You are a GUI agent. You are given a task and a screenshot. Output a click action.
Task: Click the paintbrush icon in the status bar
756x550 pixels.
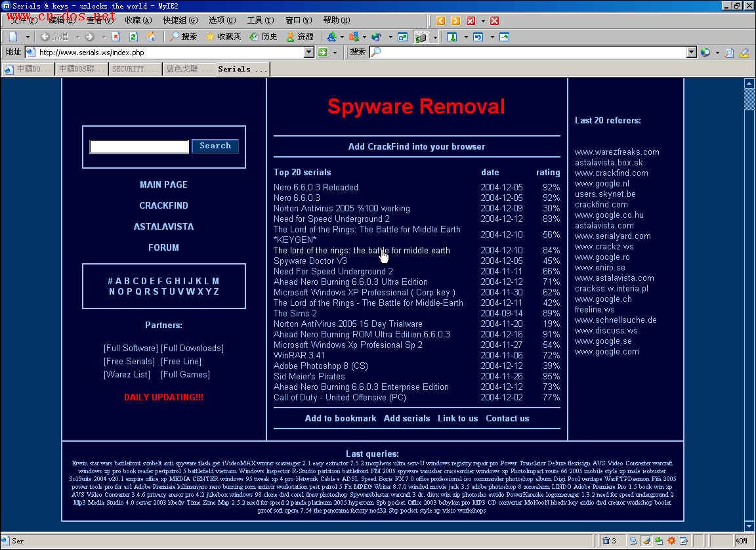coord(646,541)
